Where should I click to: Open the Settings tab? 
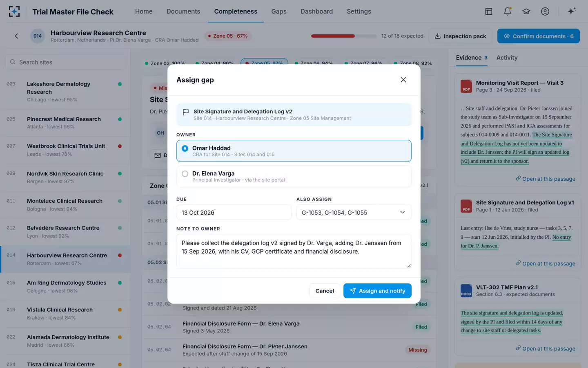click(359, 11)
